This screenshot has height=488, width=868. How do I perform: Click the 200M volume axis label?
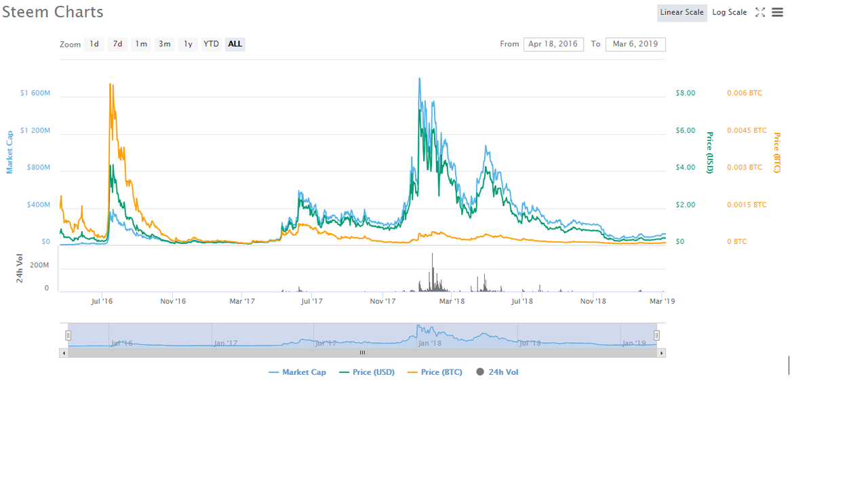tap(39, 265)
